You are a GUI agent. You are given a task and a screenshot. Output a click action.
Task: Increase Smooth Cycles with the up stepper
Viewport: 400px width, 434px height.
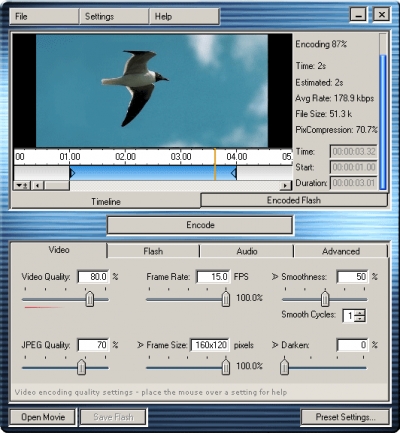coord(360,313)
